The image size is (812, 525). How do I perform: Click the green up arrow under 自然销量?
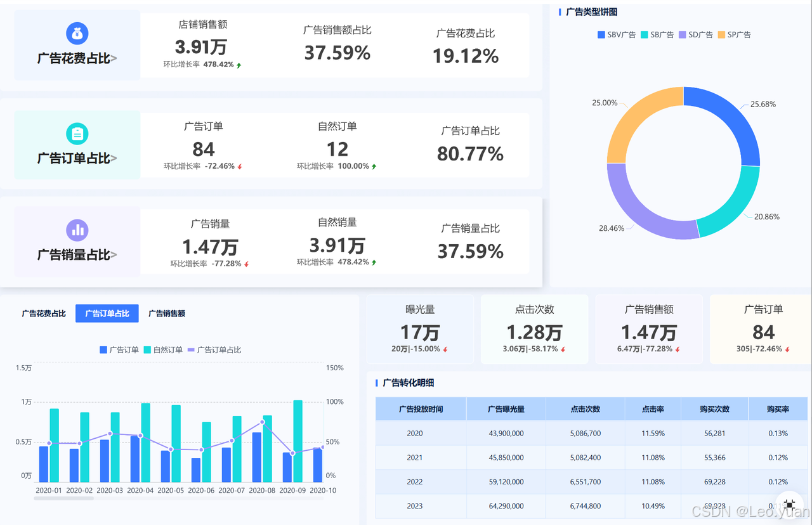(374, 262)
